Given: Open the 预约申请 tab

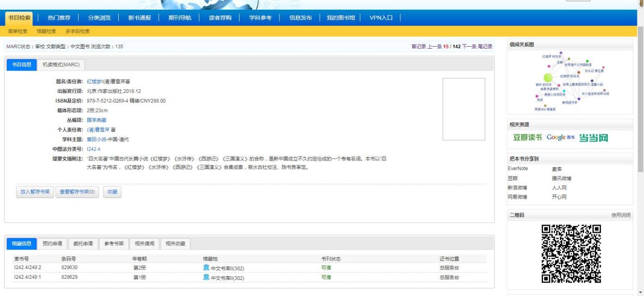Looking at the screenshot, I should point(53,244).
